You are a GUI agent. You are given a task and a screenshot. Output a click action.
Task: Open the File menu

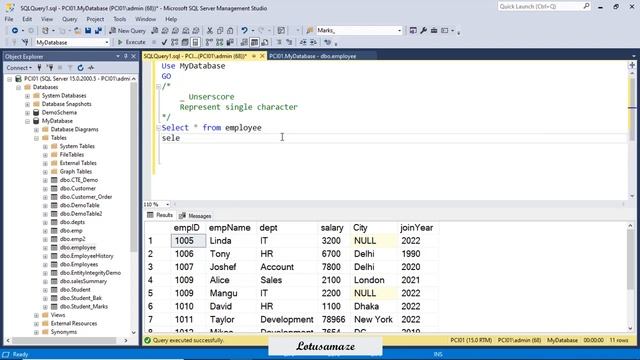tap(9, 19)
